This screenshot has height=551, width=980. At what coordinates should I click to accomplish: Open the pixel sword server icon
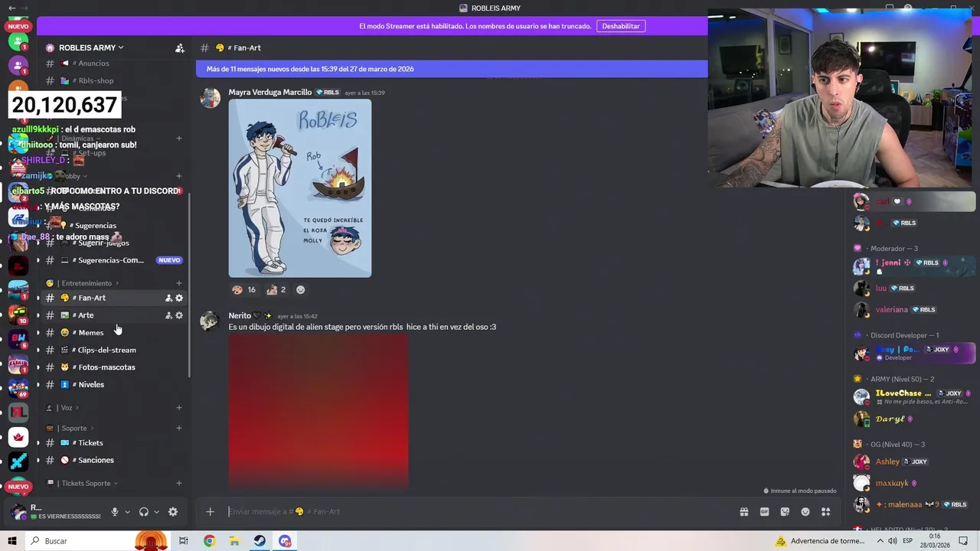coord(18,461)
